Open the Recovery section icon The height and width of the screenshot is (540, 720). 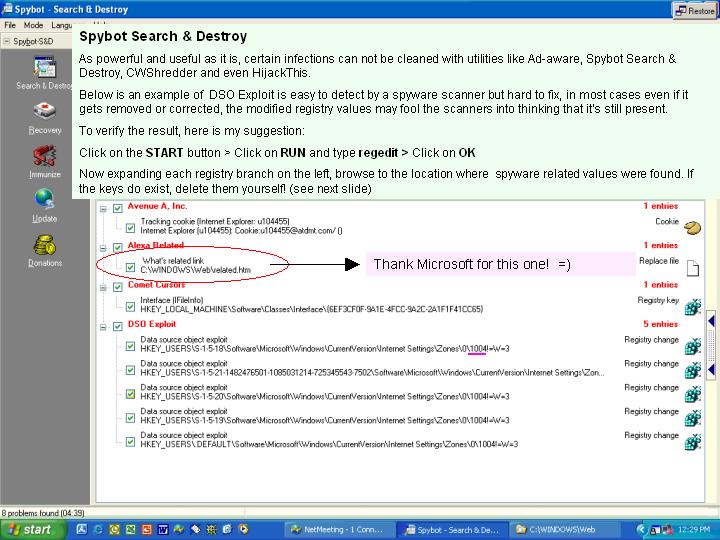click(45, 111)
